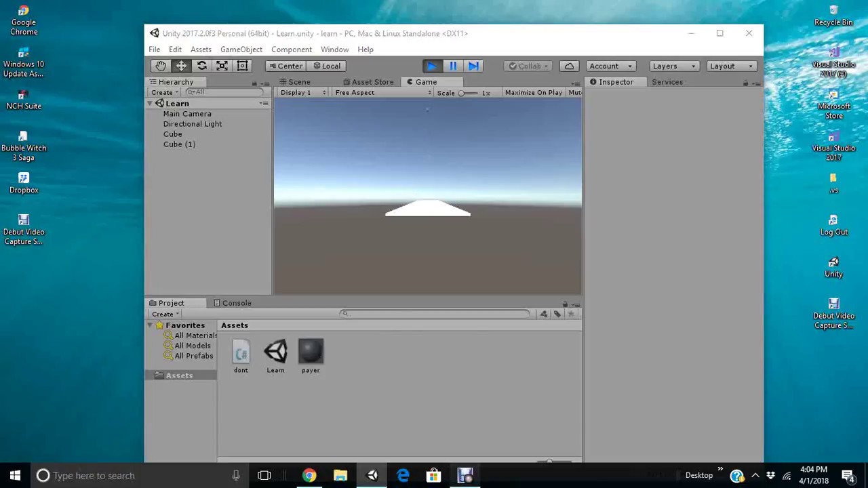The height and width of the screenshot is (488, 868).
Task: Select the Rotate tool
Action: point(201,66)
